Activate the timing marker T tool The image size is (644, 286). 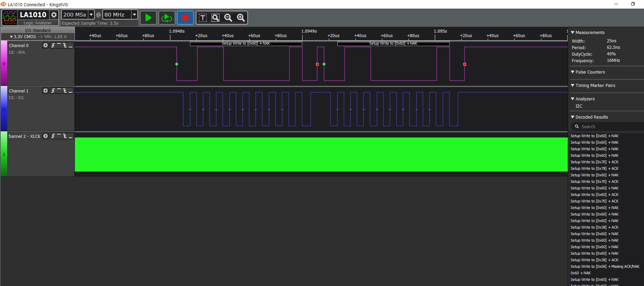203,18
